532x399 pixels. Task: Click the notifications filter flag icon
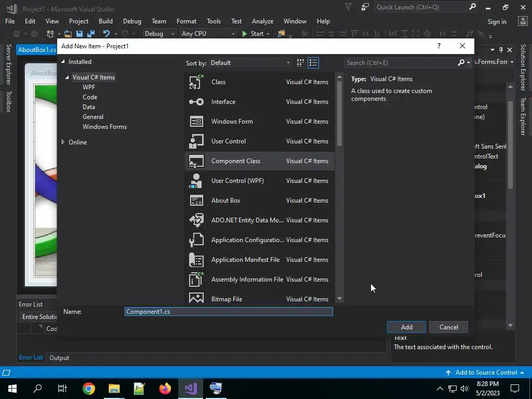pos(349,7)
